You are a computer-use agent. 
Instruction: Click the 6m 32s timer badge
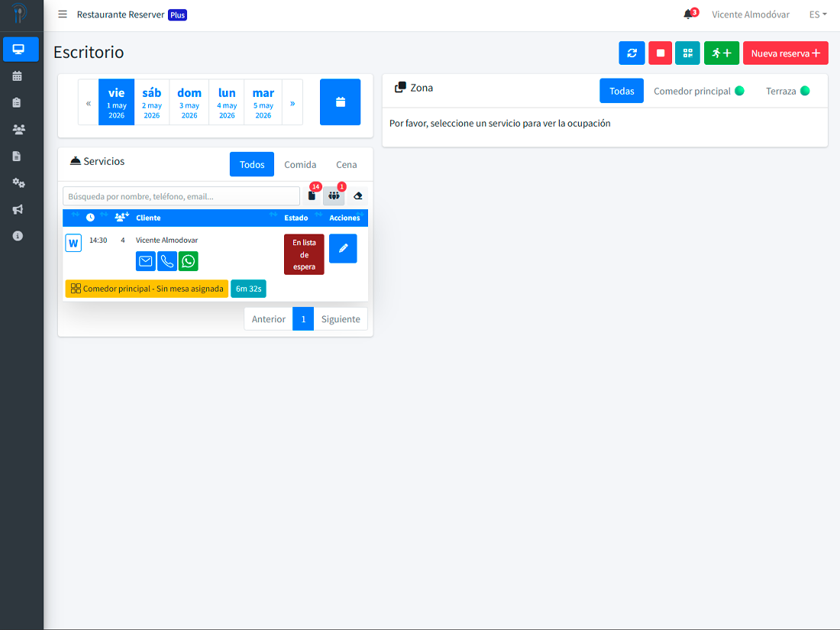pos(249,289)
